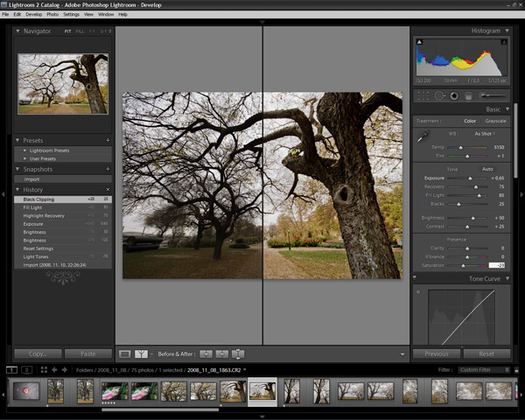Image resolution: width=525 pixels, height=420 pixels.
Task: Click the Saturation value field
Action: pos(496,265)
